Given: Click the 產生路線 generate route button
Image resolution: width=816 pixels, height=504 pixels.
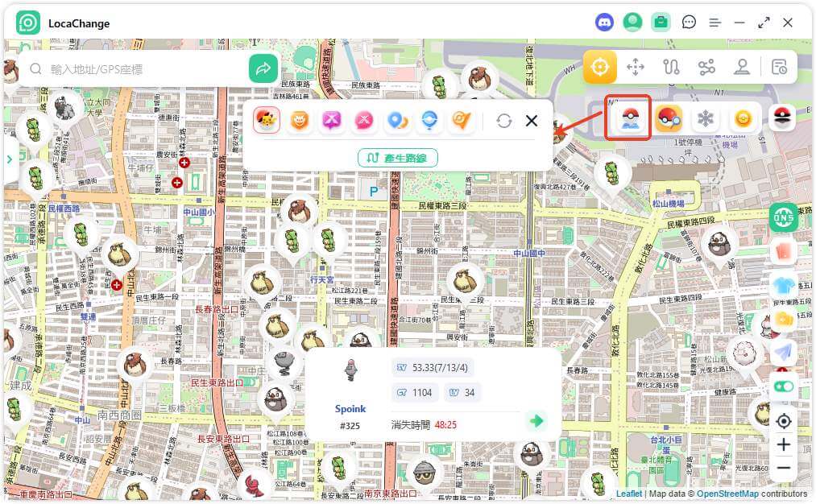Looking at the screenshot, I should point(398,158).
